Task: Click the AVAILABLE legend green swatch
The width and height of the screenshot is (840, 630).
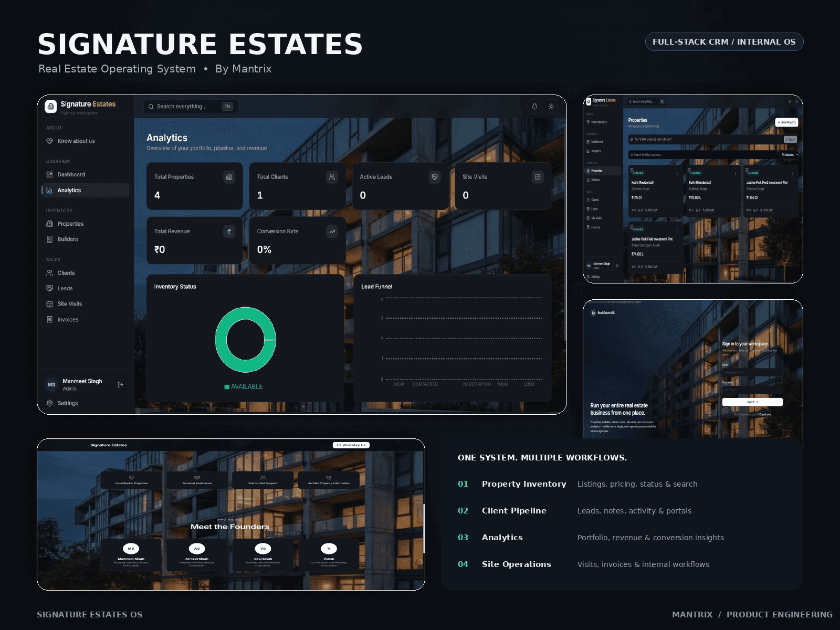Action: point(227,387)
